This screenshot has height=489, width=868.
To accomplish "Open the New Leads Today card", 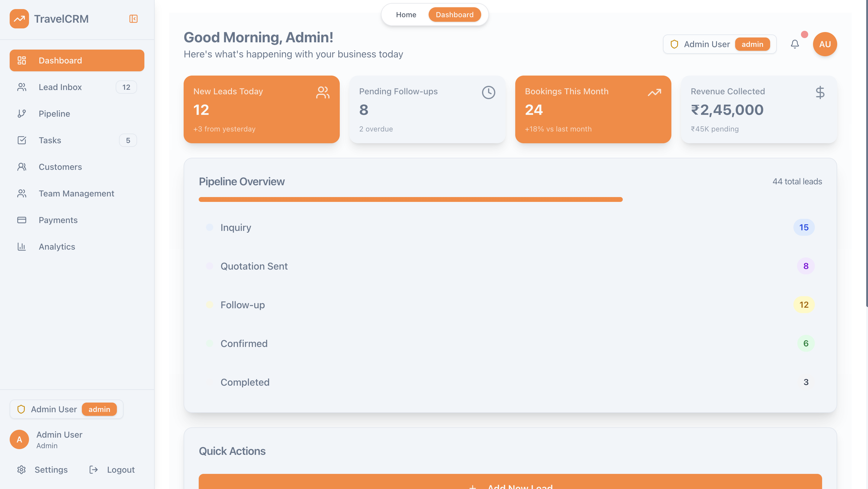I will [x=262, y=109].
